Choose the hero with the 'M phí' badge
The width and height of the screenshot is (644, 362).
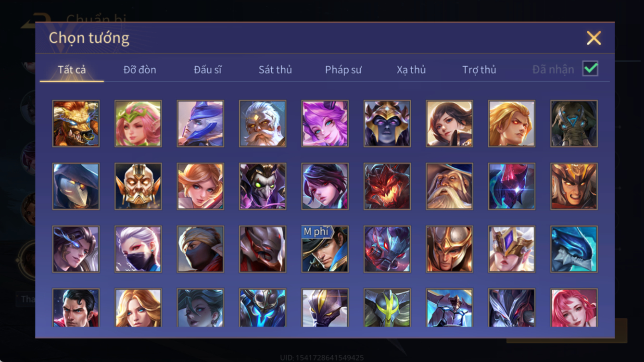[325, 249]
